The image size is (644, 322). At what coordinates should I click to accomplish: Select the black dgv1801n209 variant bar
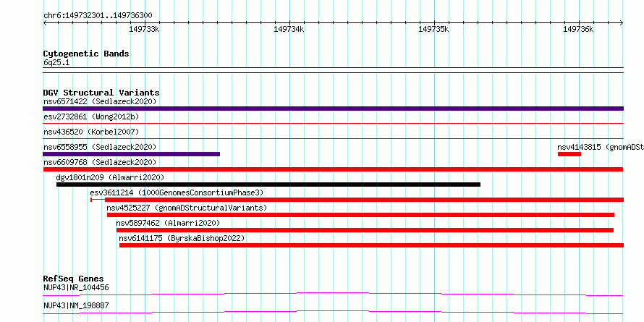coord(268,185)
